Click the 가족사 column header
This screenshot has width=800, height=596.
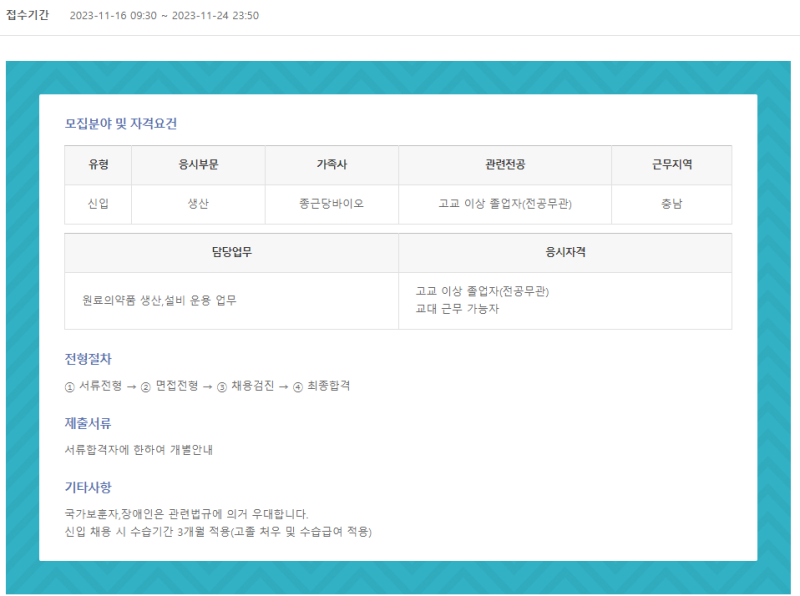(x=331, y=165)
